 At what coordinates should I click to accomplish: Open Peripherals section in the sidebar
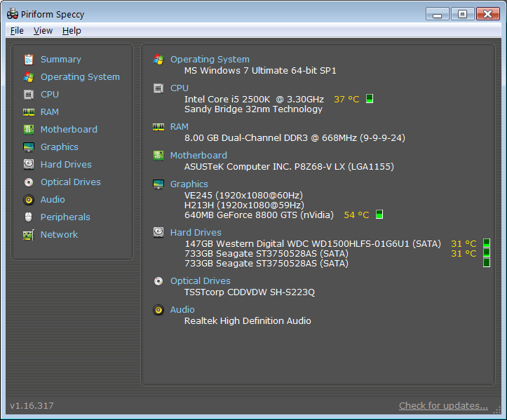[65, 217]
